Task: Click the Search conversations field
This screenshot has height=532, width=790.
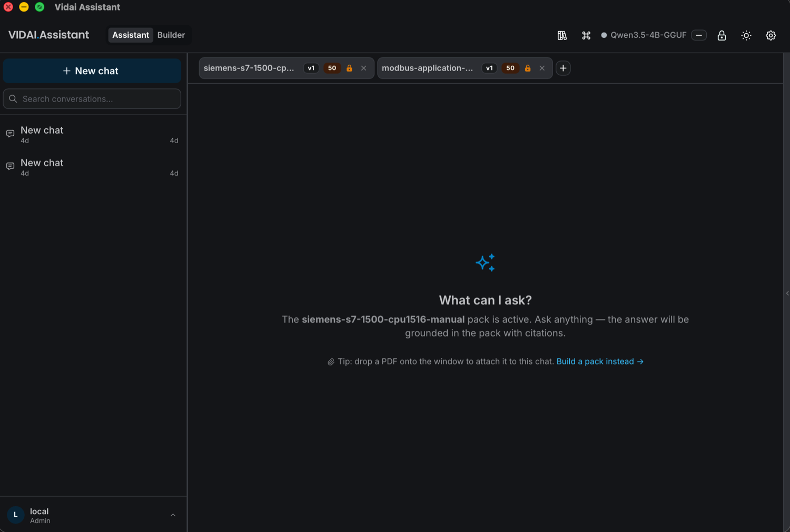Action: (x=92, y=99)
